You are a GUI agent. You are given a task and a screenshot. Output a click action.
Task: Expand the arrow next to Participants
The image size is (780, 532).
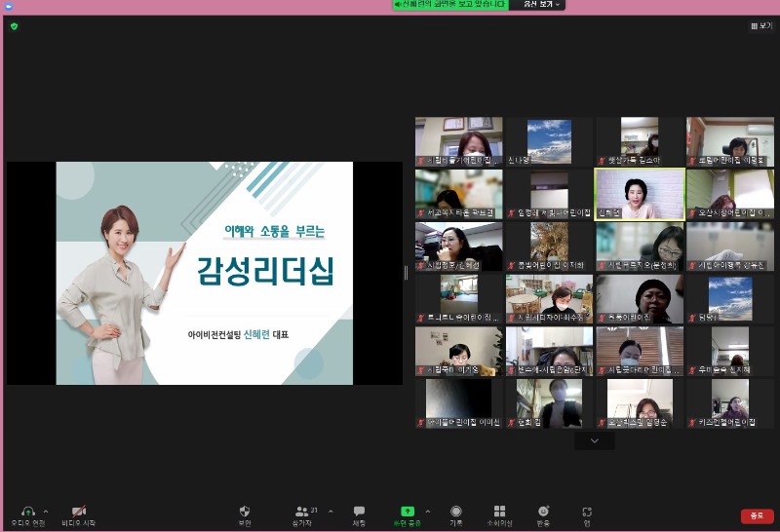[331, 511]
